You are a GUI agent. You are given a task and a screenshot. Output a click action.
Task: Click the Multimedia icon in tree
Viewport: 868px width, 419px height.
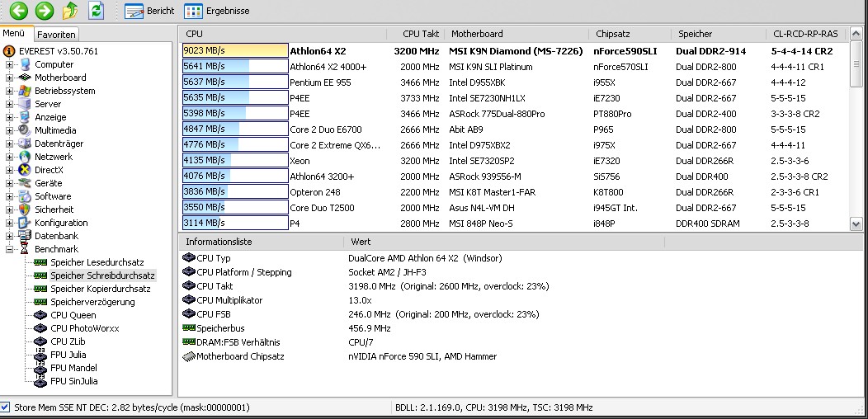coord(25,130)
